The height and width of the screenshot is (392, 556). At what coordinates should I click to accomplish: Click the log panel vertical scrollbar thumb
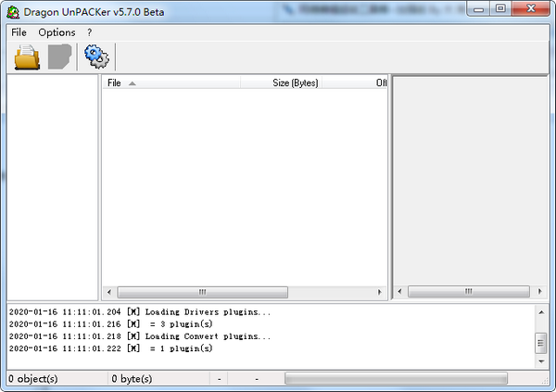(541, 343)
